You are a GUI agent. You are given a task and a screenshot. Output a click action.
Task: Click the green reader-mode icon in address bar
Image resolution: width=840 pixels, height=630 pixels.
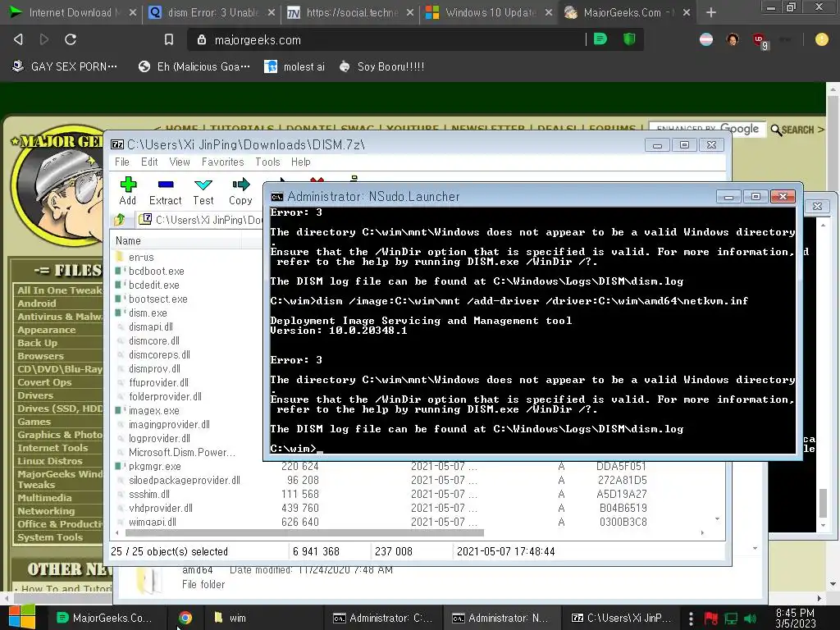(x=600, y=39)
